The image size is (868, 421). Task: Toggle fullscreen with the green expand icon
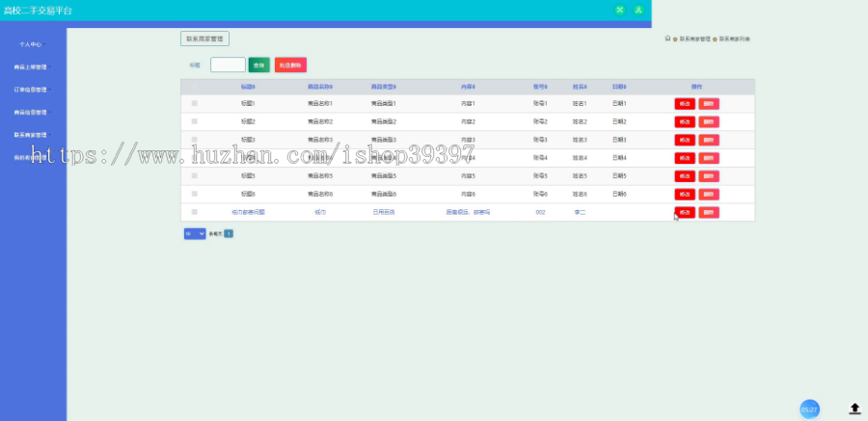pyautogui.click(x=620, y=10)
